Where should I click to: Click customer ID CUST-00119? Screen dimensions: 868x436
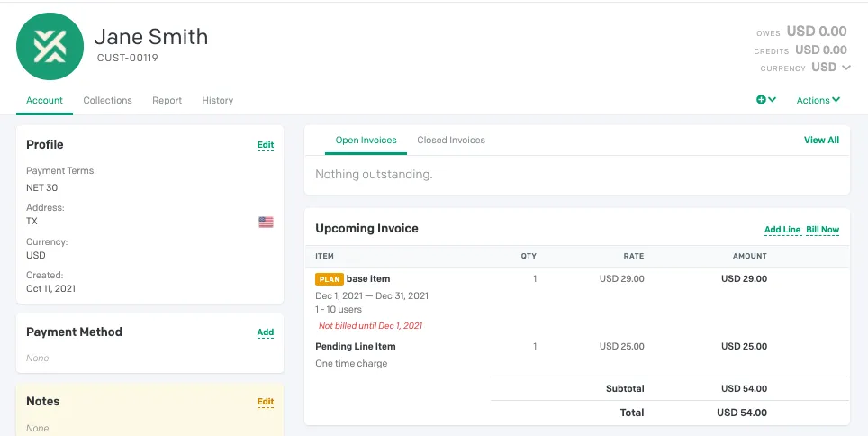(x=127, y=58)
